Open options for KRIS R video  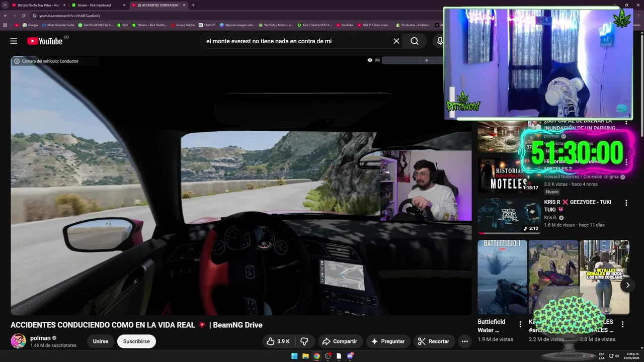[626, 203]
